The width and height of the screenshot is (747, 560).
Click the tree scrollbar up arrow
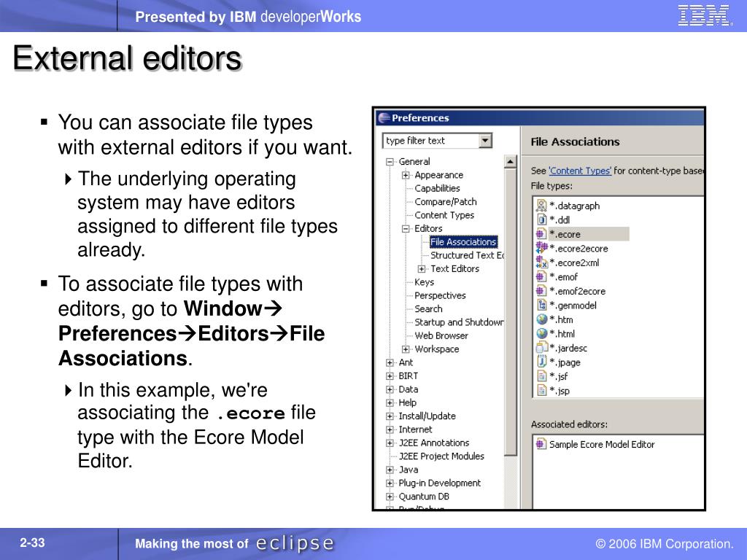(x=510, y=162)
